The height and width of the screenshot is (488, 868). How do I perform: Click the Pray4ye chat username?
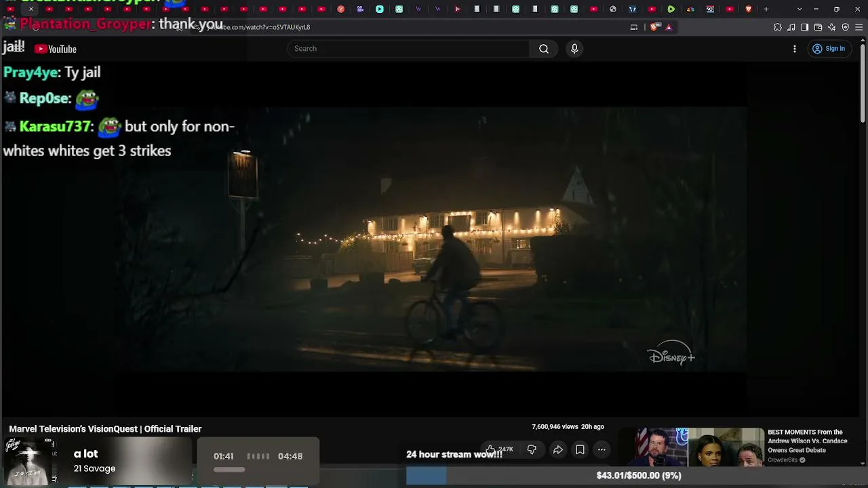click(31, 73)
